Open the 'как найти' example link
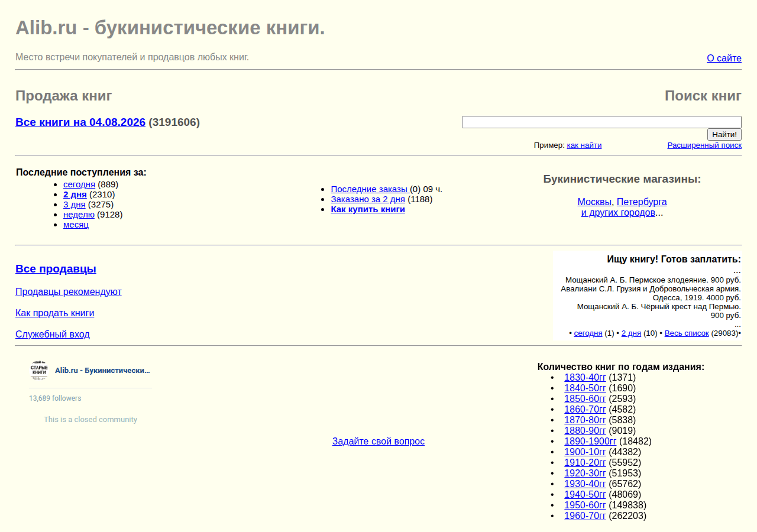Image resolution: width=757 pixels, height=532 pixels. click(584, 145)
